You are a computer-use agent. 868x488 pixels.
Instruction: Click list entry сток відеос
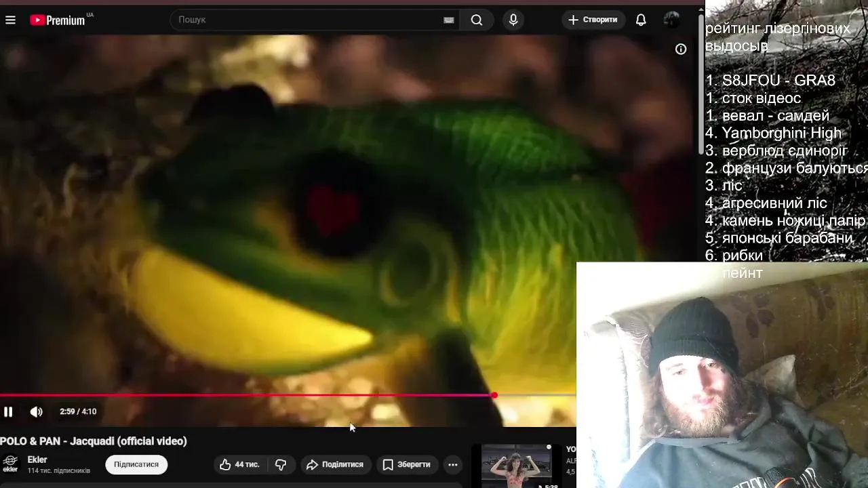pyautogui.click(x=762, y=98)
